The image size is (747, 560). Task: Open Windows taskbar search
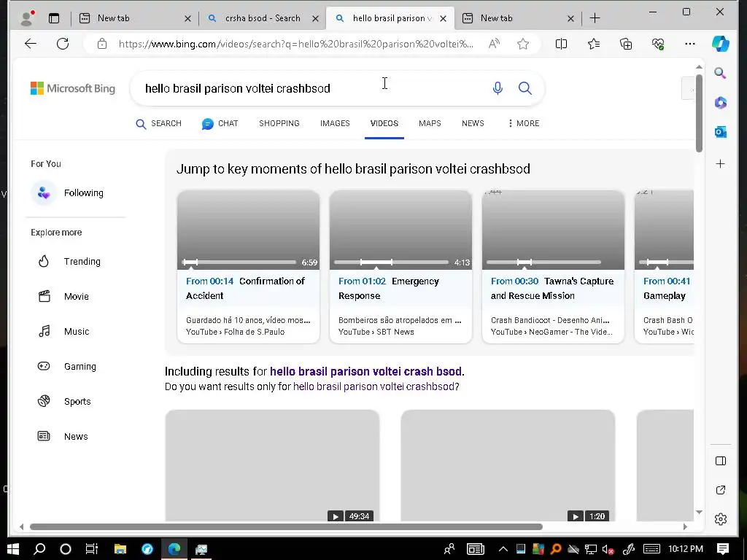pyautogui.click(x=39, y=549)
